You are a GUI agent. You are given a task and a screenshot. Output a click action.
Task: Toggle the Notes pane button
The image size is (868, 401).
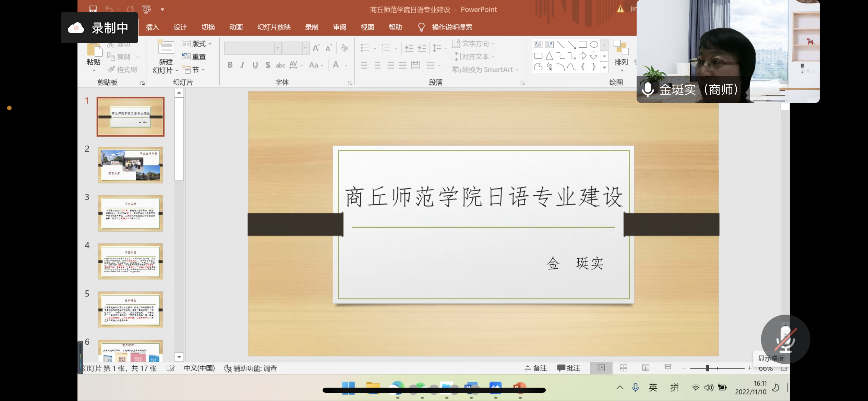[536, 368]
